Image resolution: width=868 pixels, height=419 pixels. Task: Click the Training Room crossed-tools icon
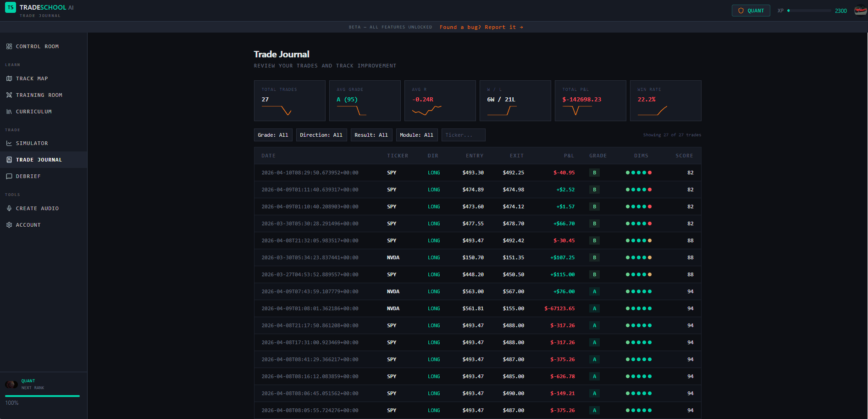(x=9, y=95)
